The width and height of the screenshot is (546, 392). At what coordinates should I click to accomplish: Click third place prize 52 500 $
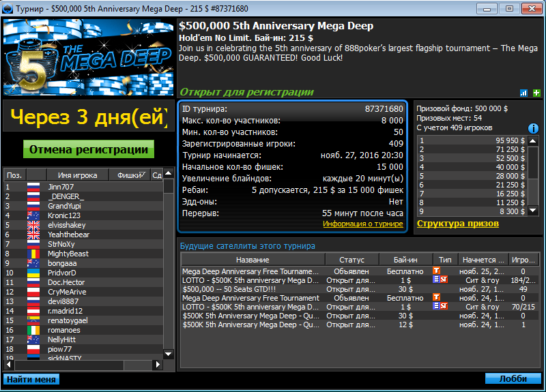(x=510, y=158)
